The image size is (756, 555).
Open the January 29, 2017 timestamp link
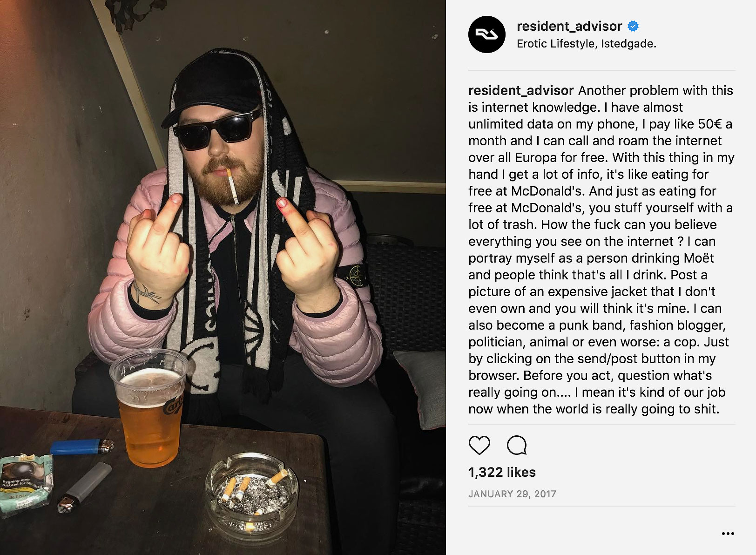(512, 494)
